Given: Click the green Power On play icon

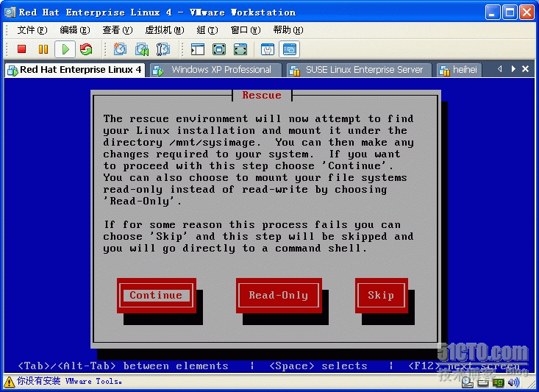Looking at the screenshot, I should pyautogui.click(x=65, y=49).
